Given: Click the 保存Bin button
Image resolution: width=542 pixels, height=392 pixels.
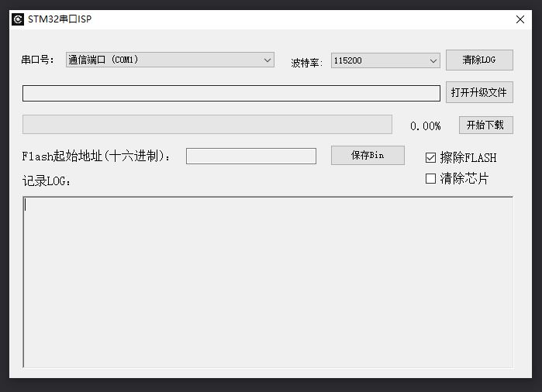Looking at the screenshot, I should tap(368, 156).
